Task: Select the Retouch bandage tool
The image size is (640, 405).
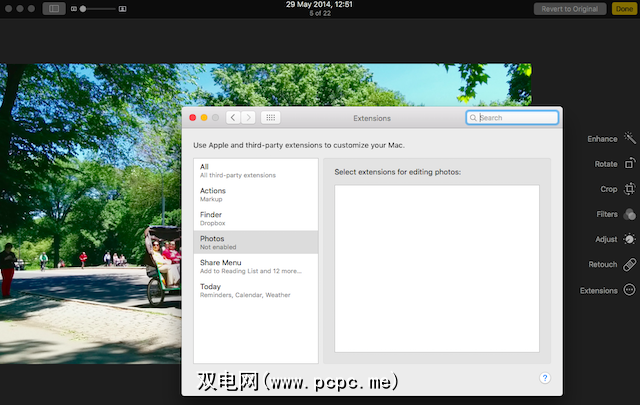Action: pos(629,265)
